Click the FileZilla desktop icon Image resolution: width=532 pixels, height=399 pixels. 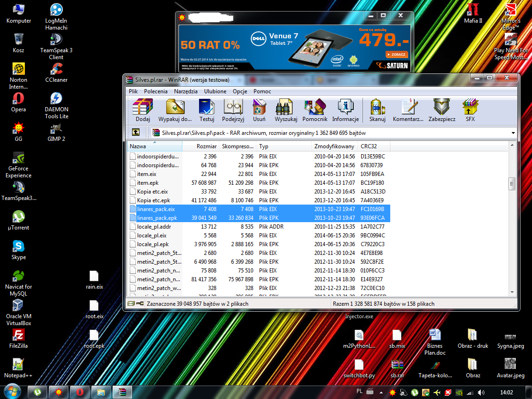(x=18, y=339)
